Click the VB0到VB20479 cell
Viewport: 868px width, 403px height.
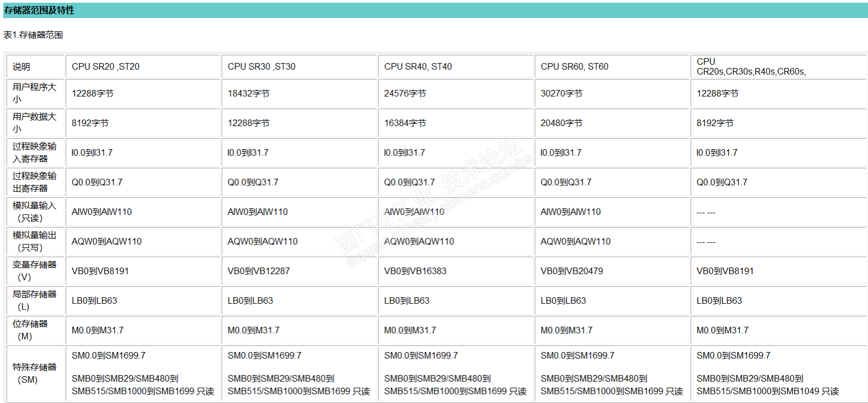pyautogui.click(x=612, y=271)
